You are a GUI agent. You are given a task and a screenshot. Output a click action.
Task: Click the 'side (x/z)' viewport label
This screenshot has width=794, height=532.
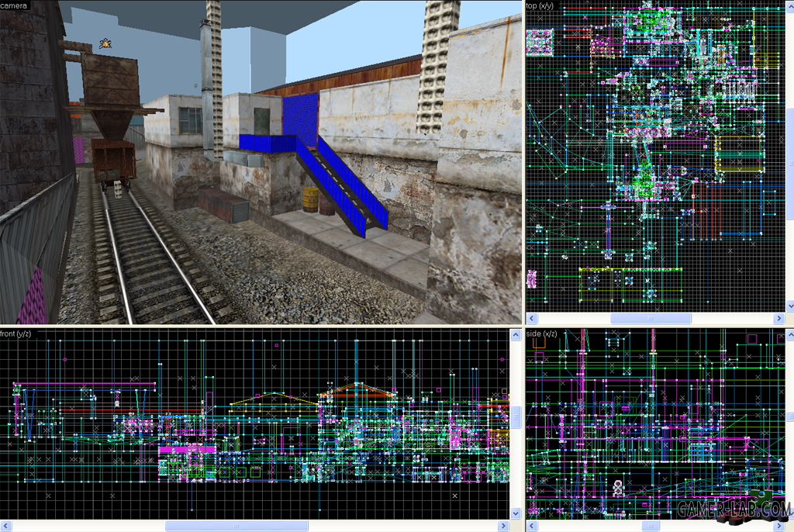click(541, 333)
